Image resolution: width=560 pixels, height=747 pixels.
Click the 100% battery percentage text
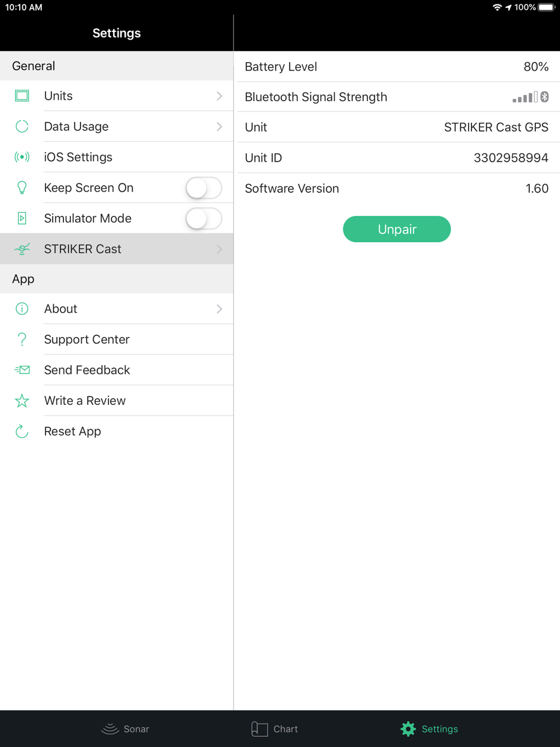(525, 7)
